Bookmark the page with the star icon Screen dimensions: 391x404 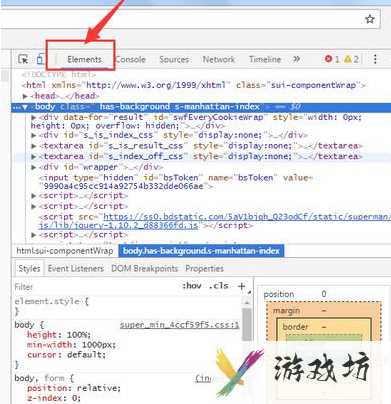[x=370, y=19]
